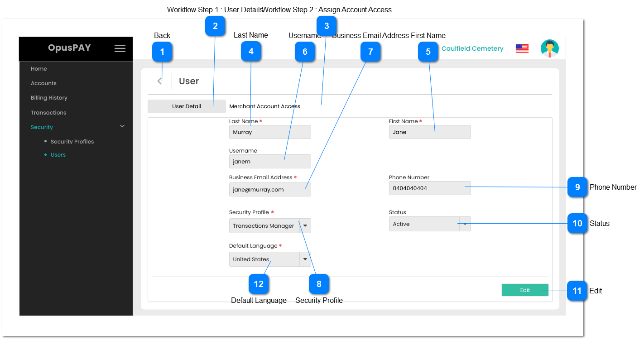Select Users in the Security sidebar menu

(59, 154)
